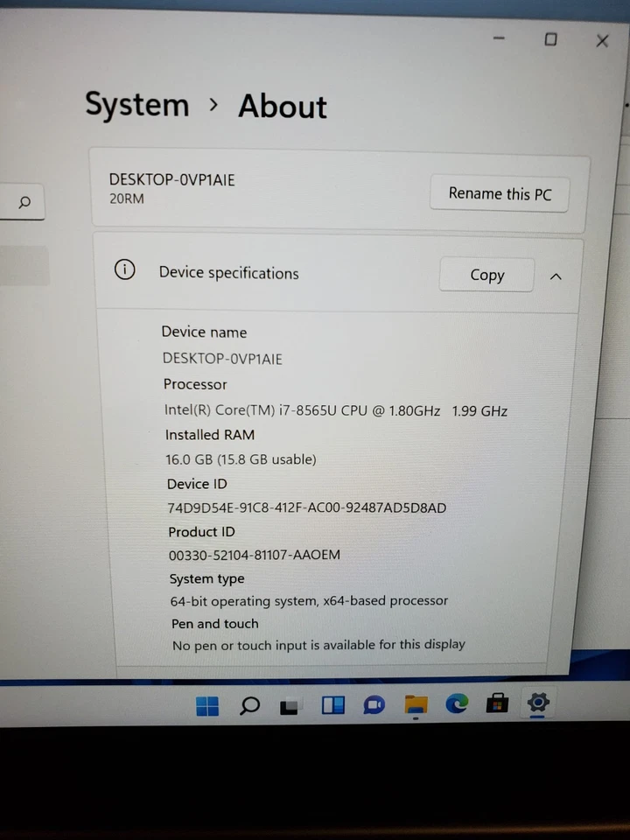Open the Widgets panel icon
This screenshot has height=840, width=630.
(332, 705)
